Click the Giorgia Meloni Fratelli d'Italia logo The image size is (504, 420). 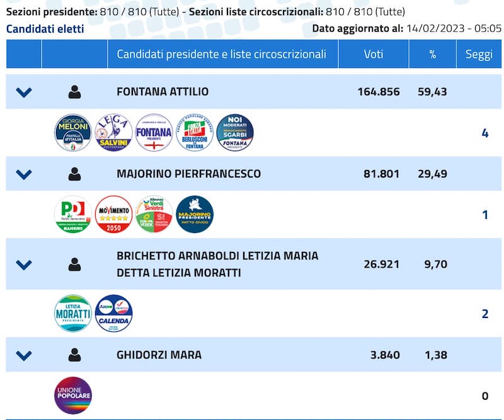tap(73, 133)
